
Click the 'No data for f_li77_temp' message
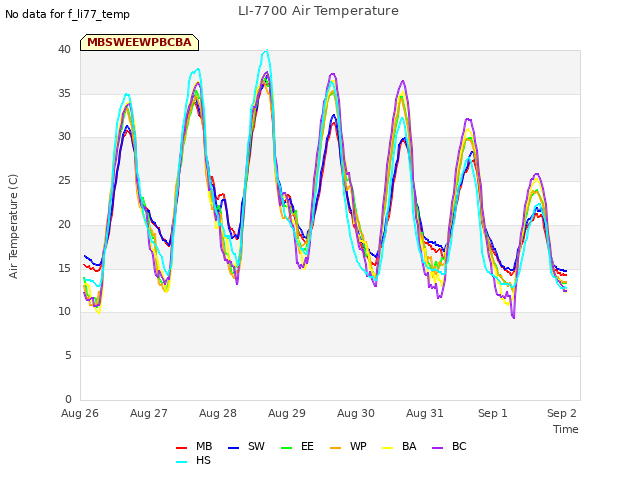pos(67,14)
